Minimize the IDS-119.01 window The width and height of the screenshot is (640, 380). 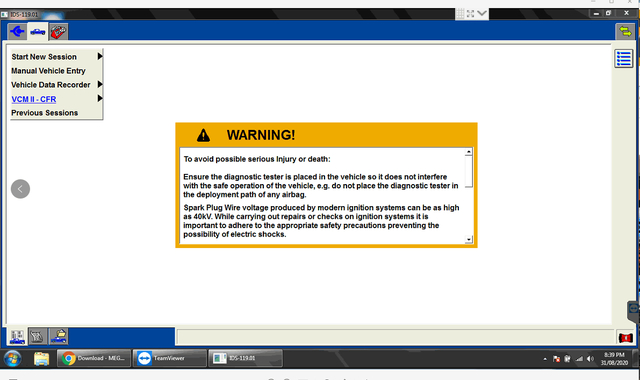[596, 13]
